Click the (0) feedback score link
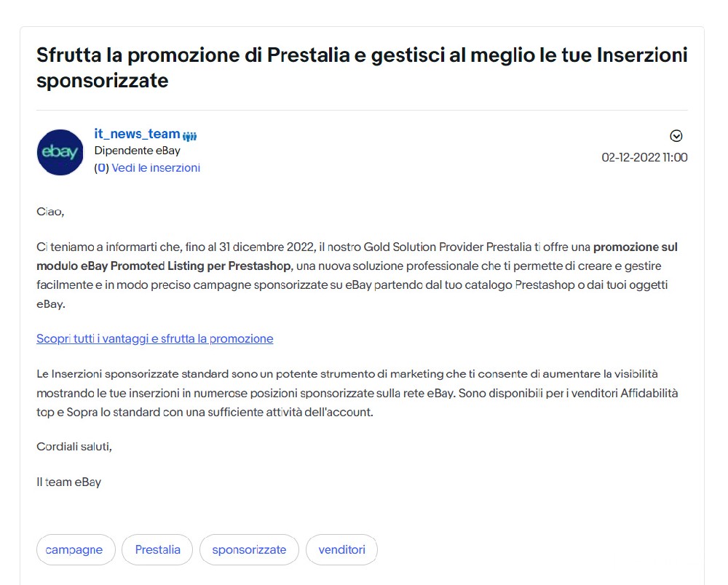This screenshot has height=585, width=728. coord(101,168)
